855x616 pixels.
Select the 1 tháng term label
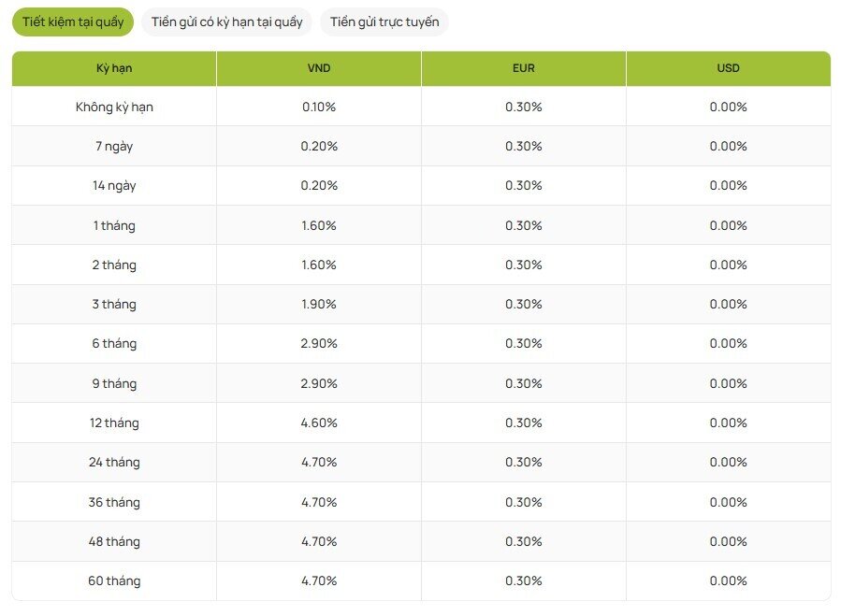114,225
